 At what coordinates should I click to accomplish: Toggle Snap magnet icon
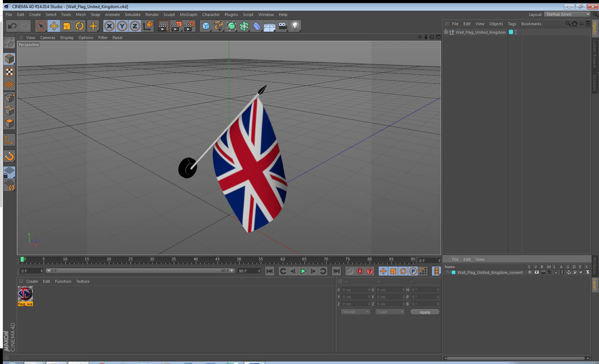[x=10, y=156]
